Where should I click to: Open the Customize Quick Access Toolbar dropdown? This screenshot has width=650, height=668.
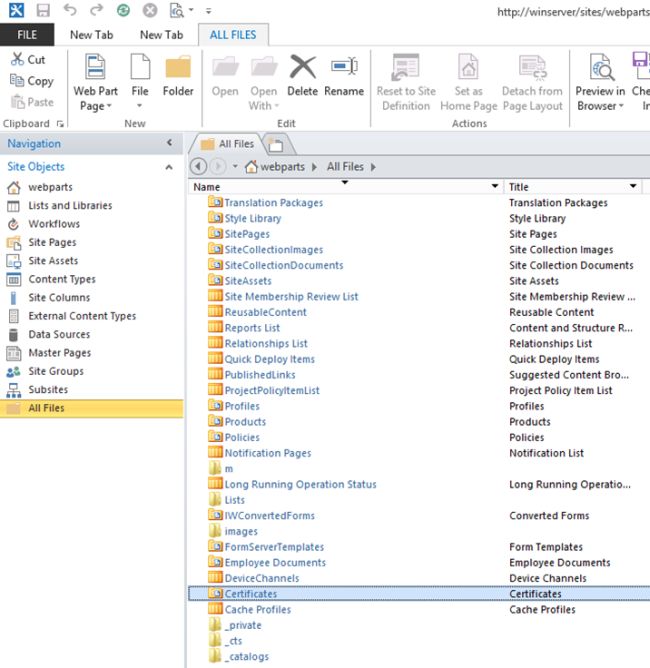208,11
